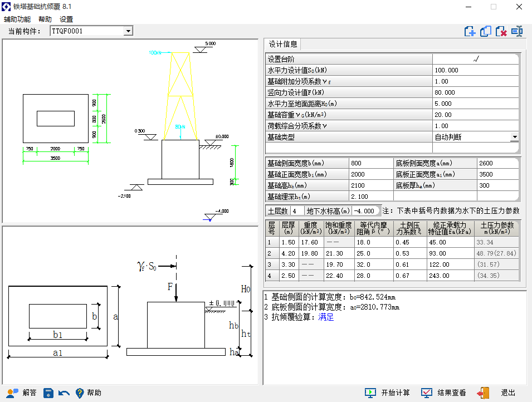Image resolution: width=532 pixels, height=402 pixels.
Task: Click the 水平力至地面距离 field showing 5.000
Action: [x=476, y=104]
